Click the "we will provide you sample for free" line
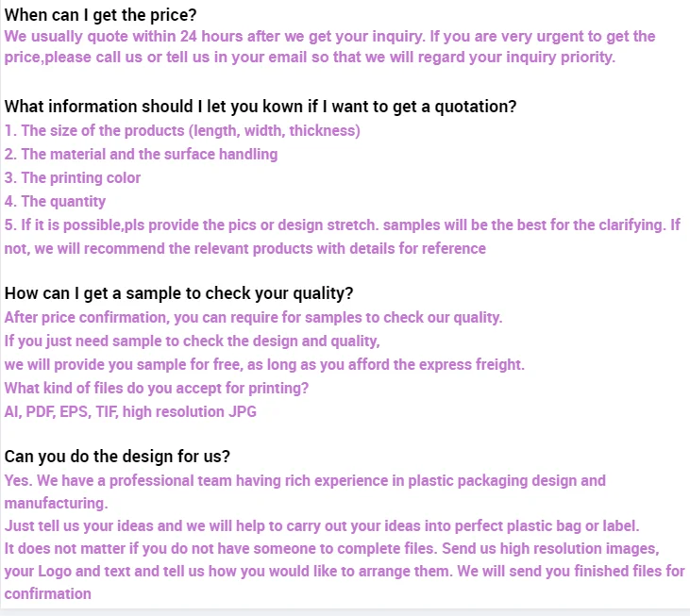690x616 pixels. (264, 365)
